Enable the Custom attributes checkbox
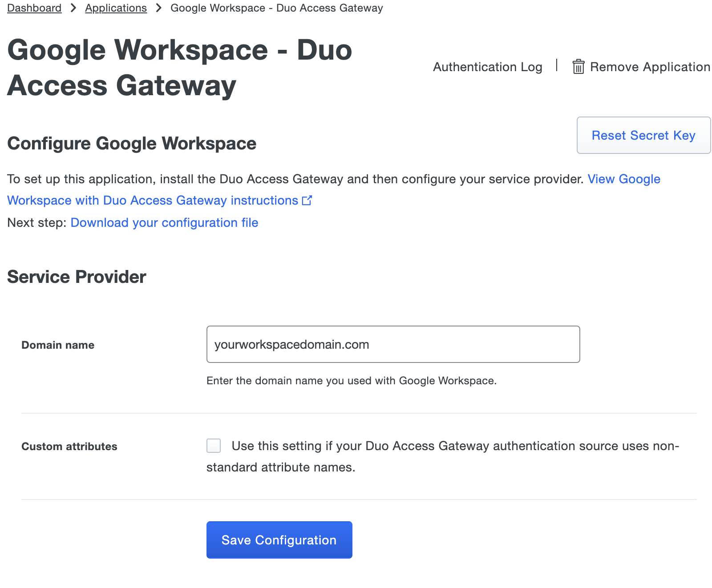Viewport: 712px width, 588px height. click(213, 446)
